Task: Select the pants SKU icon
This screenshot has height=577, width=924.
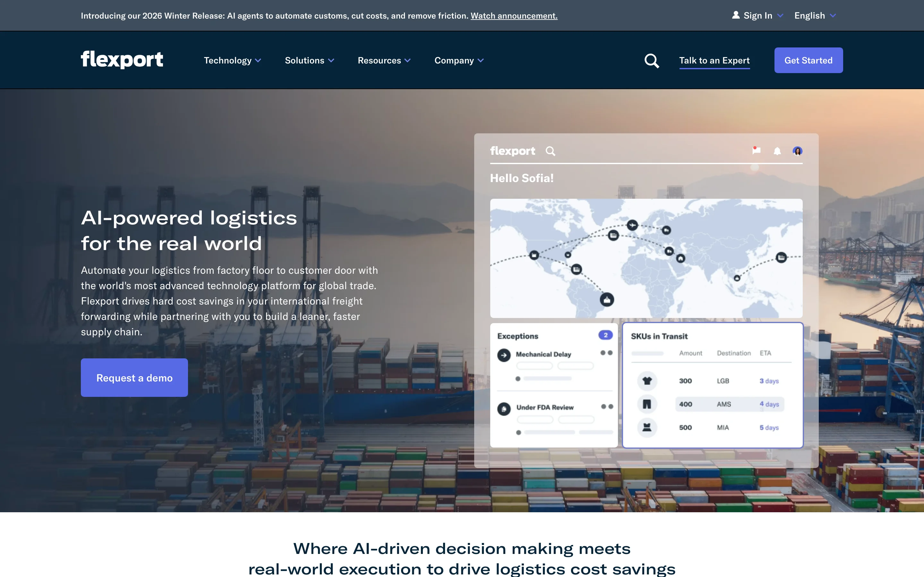Action: click(x=647, y=404)
